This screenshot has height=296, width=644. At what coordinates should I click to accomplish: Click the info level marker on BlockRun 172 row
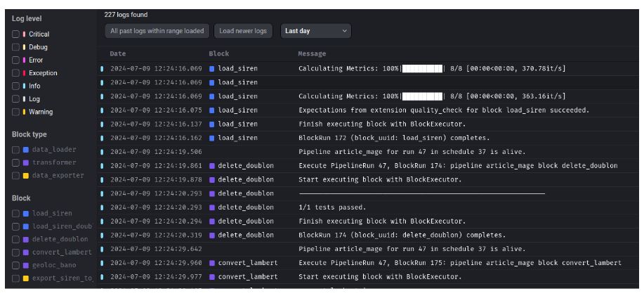tap(103, 138)
